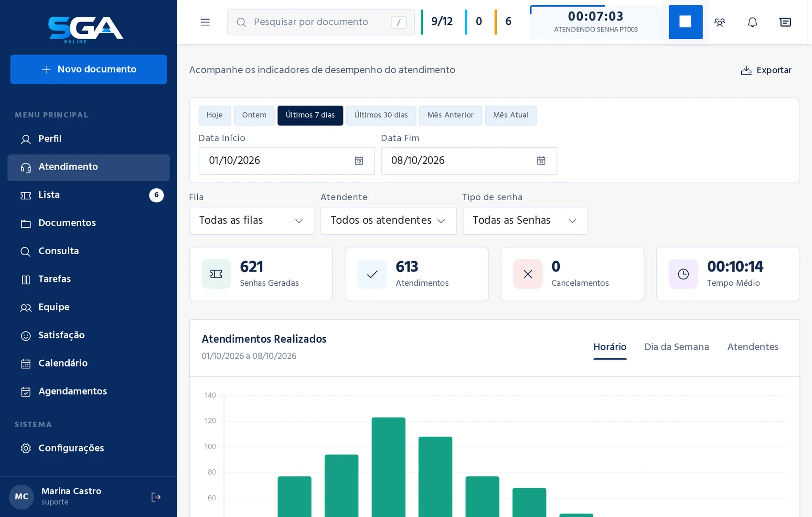Collapse sidebar with hamburger menu

(205, 22)
